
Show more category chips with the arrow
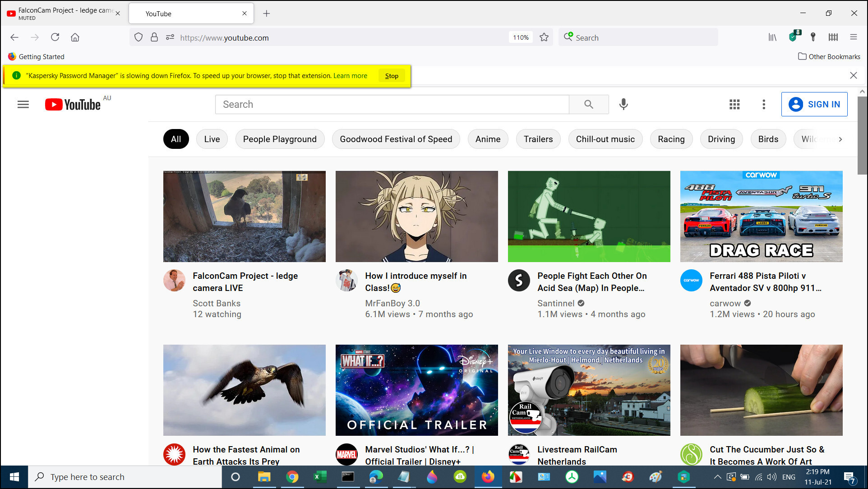pyautogui.click(x=840, y=139)
